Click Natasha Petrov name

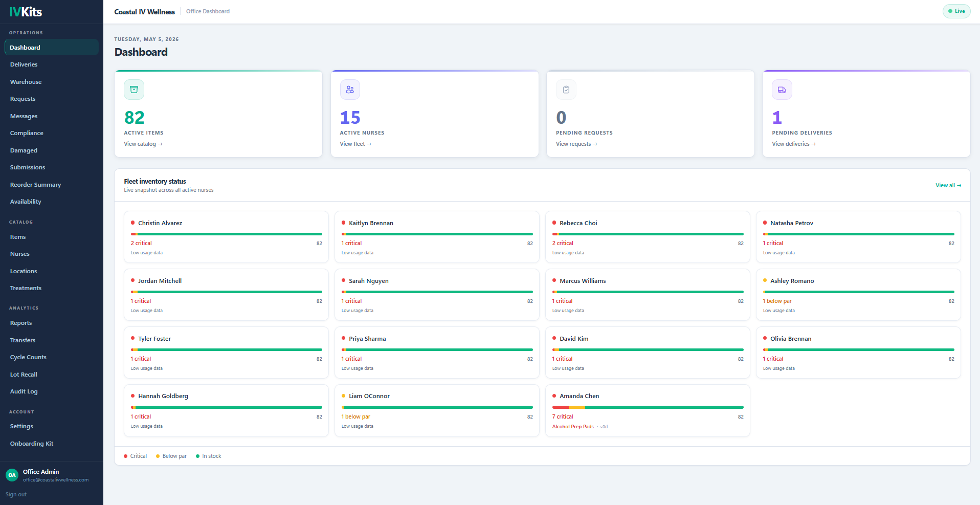(792, 223)
